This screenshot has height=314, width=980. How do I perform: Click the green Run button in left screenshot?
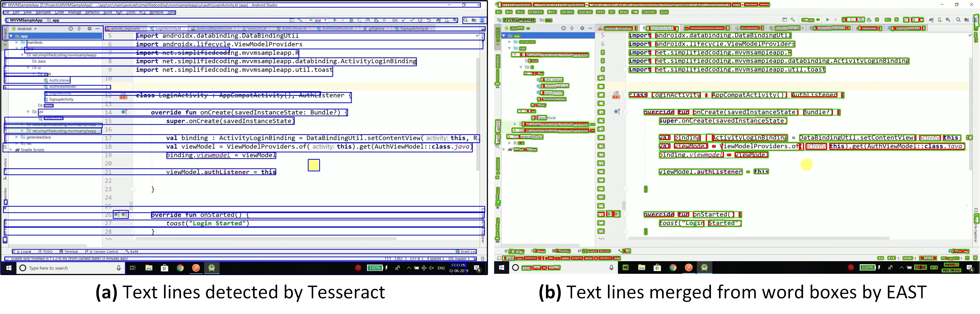335,20
